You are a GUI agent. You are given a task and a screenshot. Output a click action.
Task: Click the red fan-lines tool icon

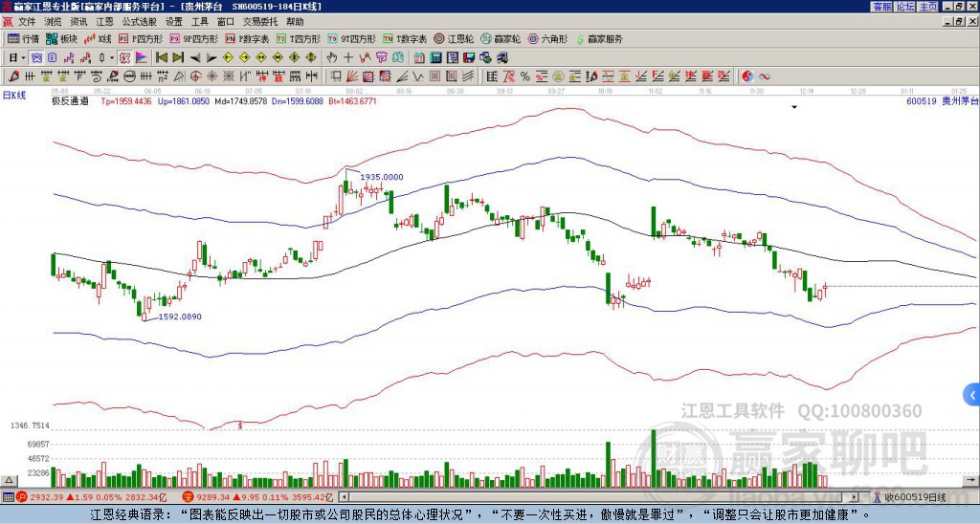(x=352, y=76)
